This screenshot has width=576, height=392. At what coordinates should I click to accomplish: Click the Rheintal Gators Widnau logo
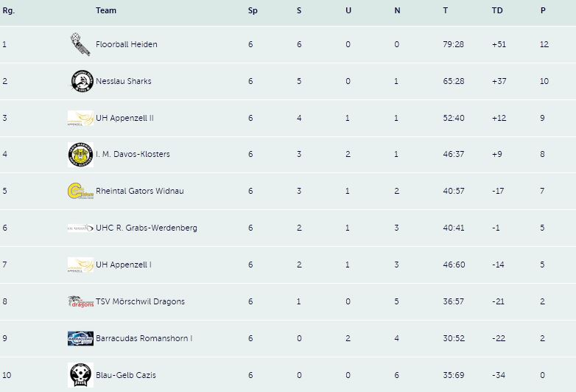(x=80, y=191)
